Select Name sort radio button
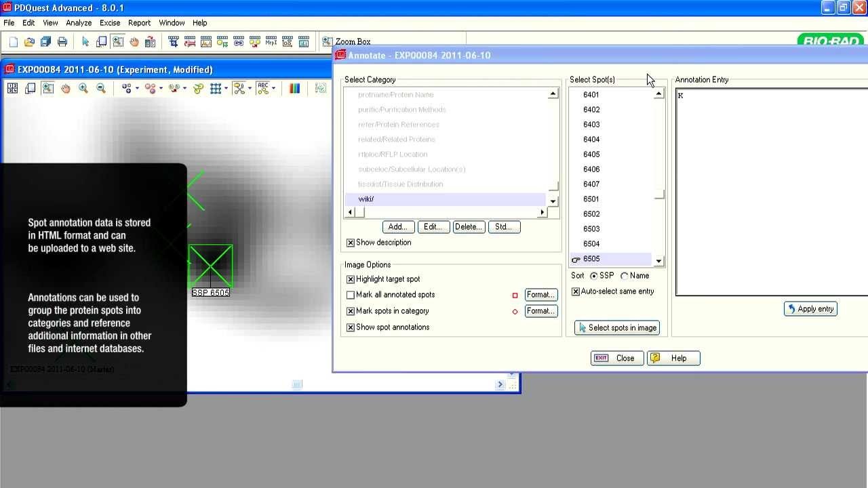 pos(625,276)
